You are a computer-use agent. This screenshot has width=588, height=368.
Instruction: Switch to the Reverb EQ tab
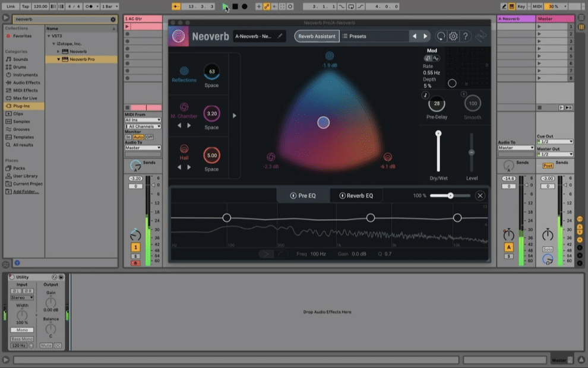click(x=356, y=196)
